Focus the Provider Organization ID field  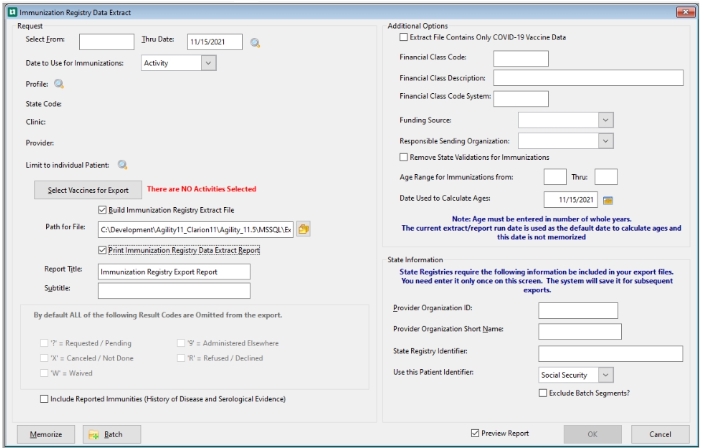(x=578, y=310)
